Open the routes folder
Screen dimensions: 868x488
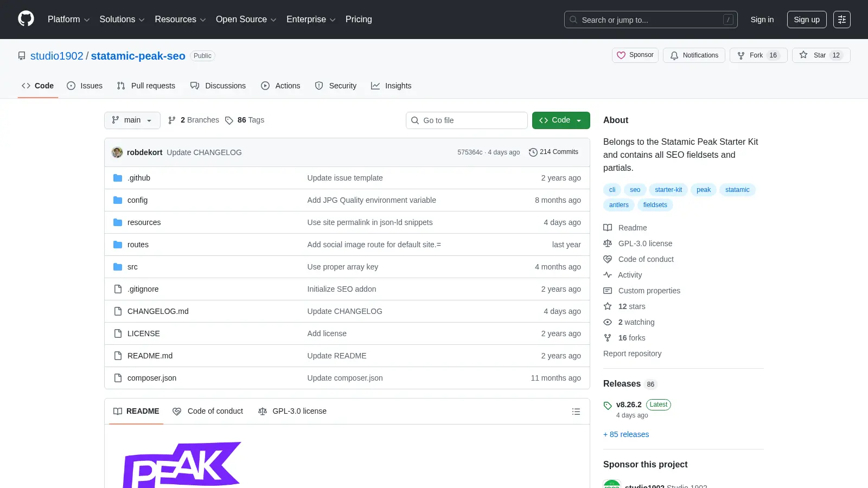138,245
